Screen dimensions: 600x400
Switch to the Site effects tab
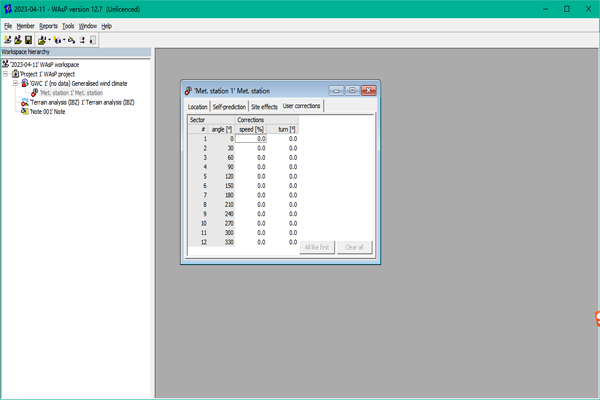(x=264, y=107)
